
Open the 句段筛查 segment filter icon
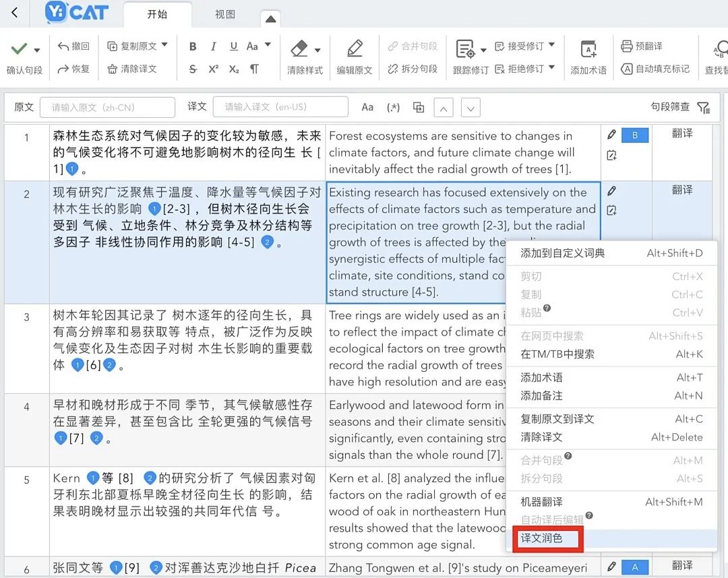click(x=703, y=107)
